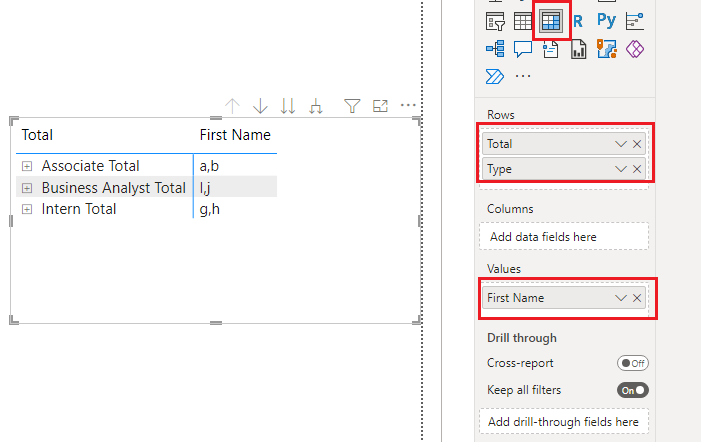The image size is (701, 442).
Task: Expand the Associate Total row
Action: (x=27, y=166)
